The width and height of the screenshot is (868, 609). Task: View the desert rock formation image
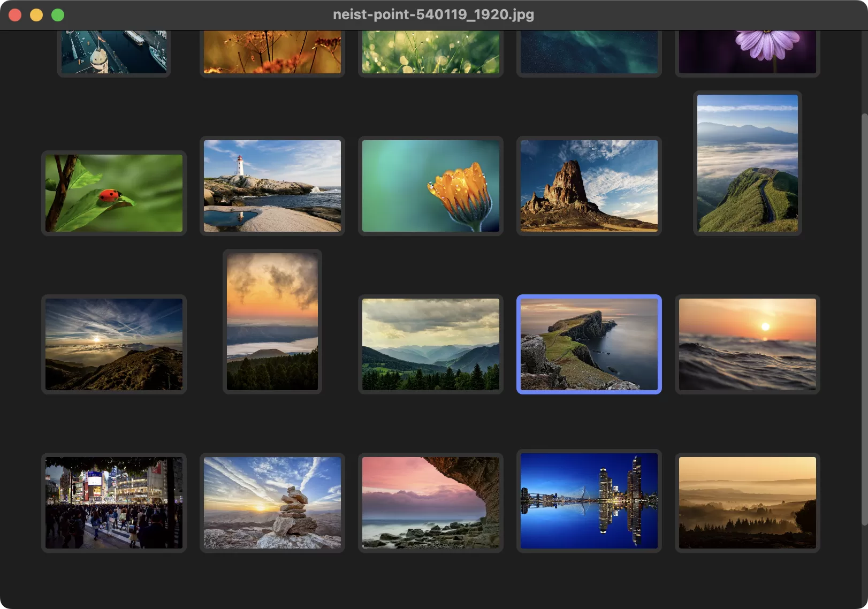point(589,186)
